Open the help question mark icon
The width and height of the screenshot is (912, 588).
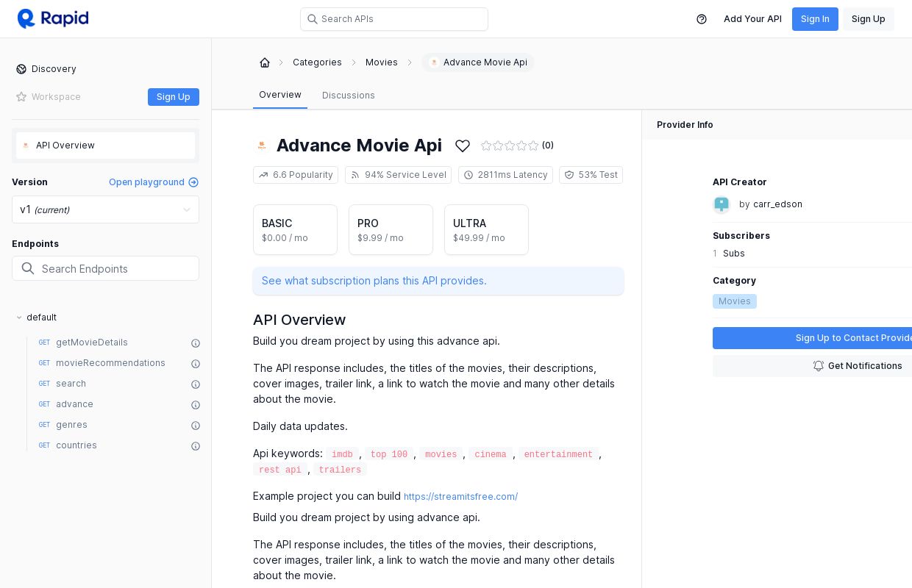click(x=702, y=19)
